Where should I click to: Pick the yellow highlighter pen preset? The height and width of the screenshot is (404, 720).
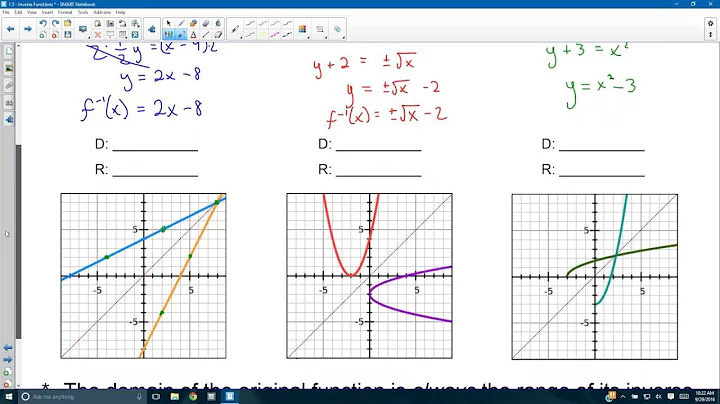pos(262,34)
